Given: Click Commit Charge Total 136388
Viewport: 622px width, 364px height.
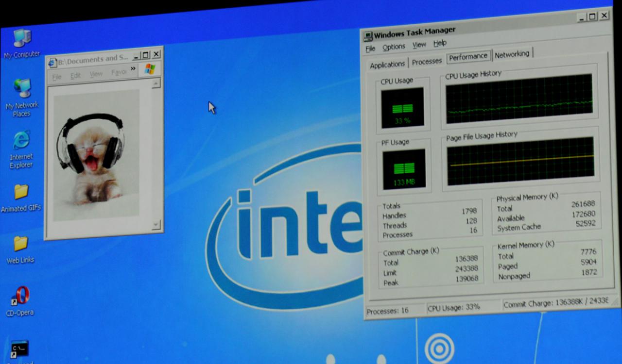Looking at the screenshot, I should point(466,259).
